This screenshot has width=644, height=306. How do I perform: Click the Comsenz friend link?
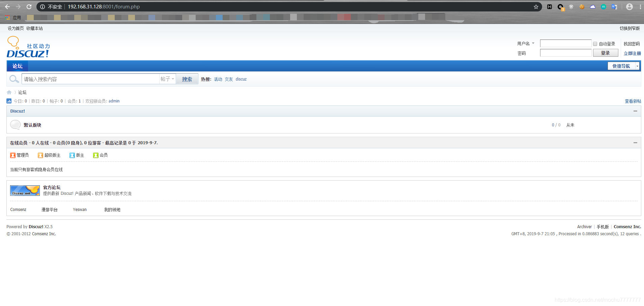tap(18, 210)
